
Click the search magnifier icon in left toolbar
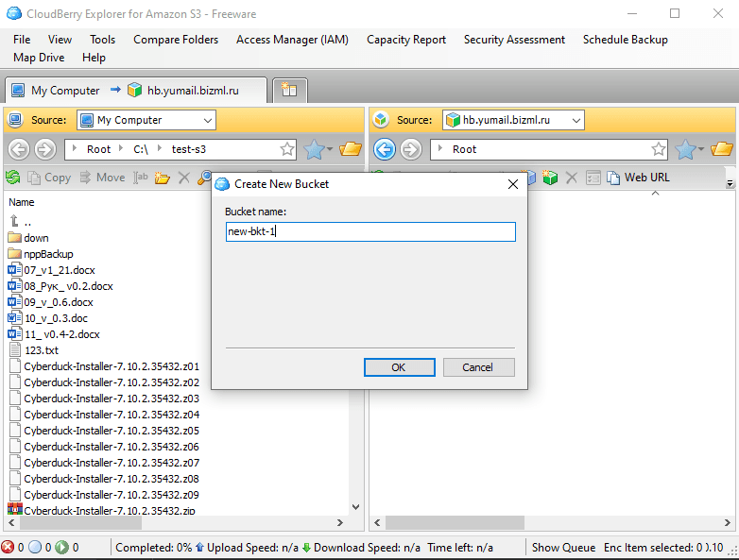click(204, 178)
